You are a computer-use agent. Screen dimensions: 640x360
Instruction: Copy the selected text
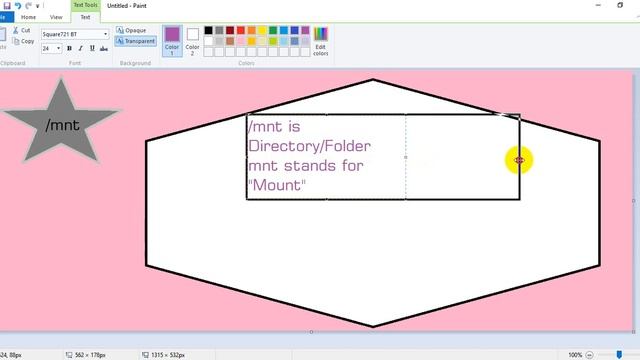(23, 41)
